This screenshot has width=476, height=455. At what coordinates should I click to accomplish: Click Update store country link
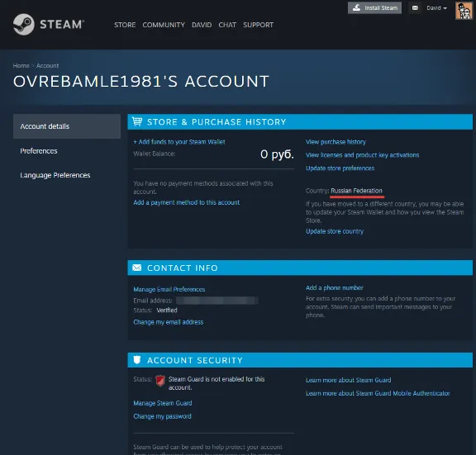pos(335,231)
